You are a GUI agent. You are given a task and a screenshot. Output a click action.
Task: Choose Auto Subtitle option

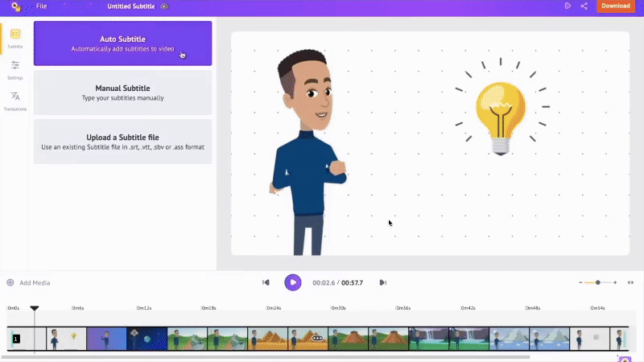pos(122,43)
